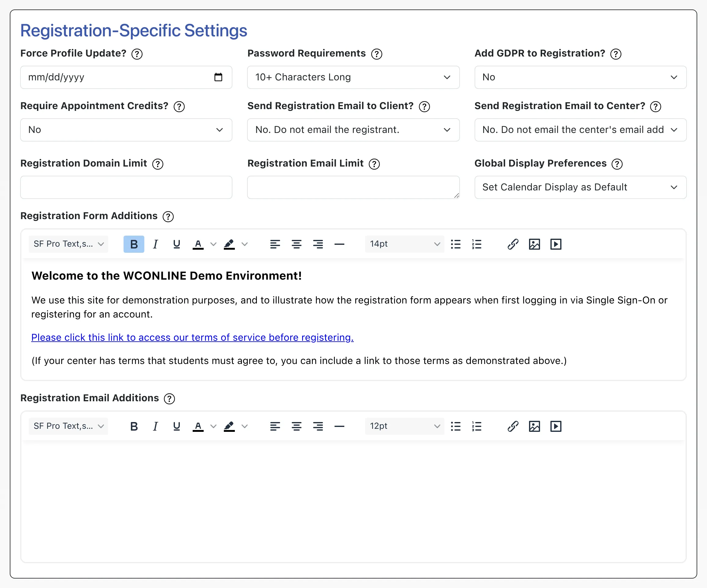
Task: Insert numbered list in Registration Email Additions editor
Action: pos(477,426)
